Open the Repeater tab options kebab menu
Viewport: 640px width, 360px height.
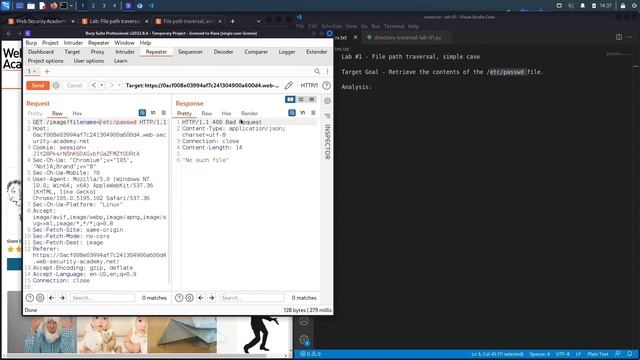(x=327, y=71)
